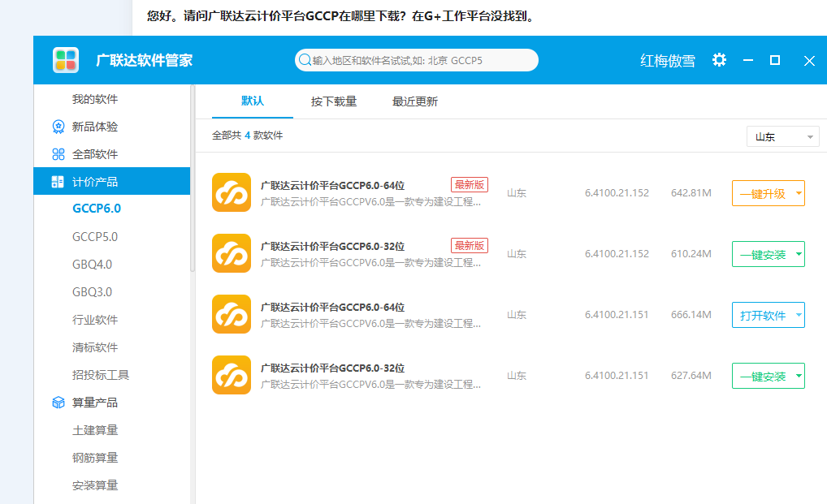Open settings via the gear icon

[719, 60]
